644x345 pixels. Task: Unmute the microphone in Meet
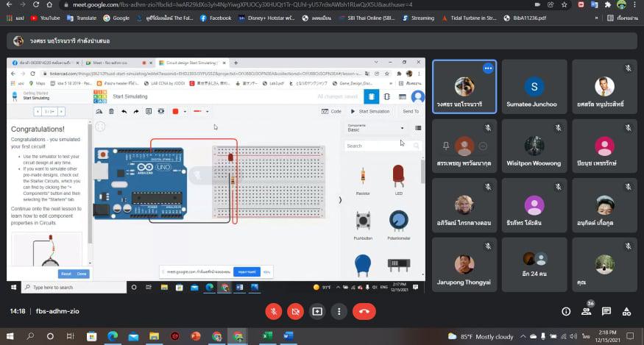(x=274, y=311)
